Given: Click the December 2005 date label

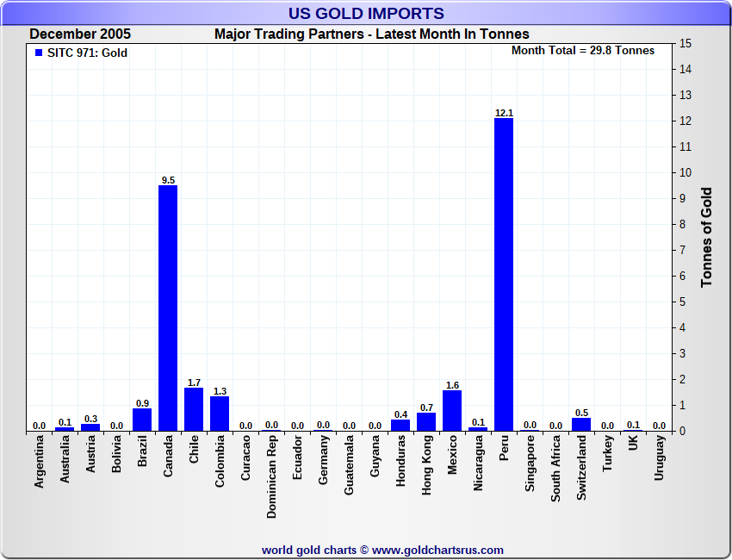Looking at the screenshot, I should pyautogui.click(x=80, y=34).
